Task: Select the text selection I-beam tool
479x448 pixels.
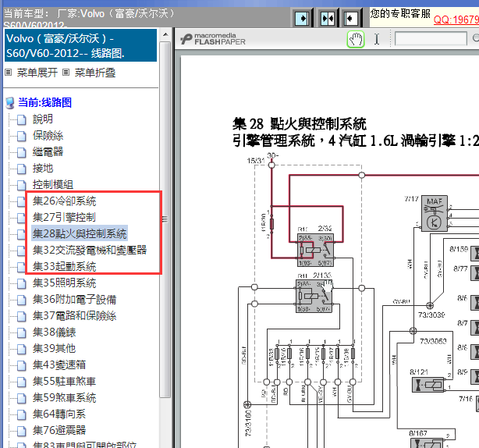Action: click(377, 39)
